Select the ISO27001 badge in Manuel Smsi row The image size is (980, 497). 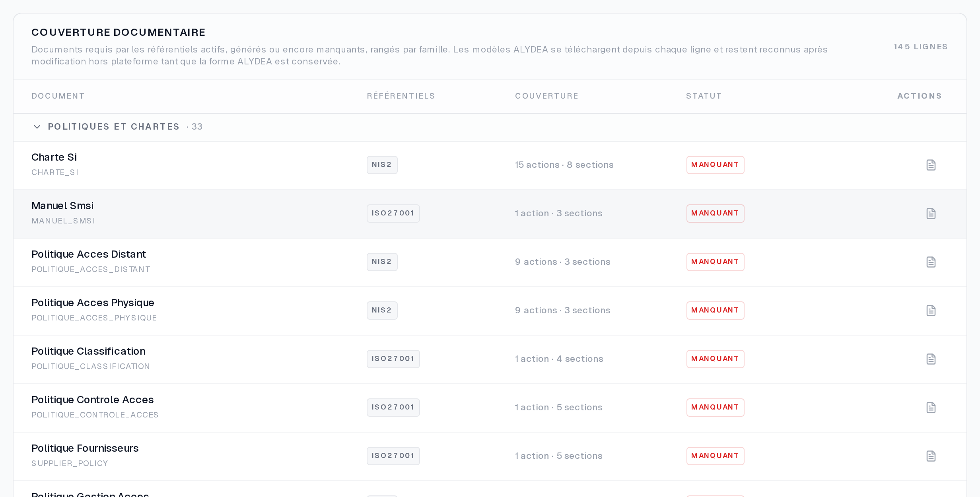click(x=393, y=214)
